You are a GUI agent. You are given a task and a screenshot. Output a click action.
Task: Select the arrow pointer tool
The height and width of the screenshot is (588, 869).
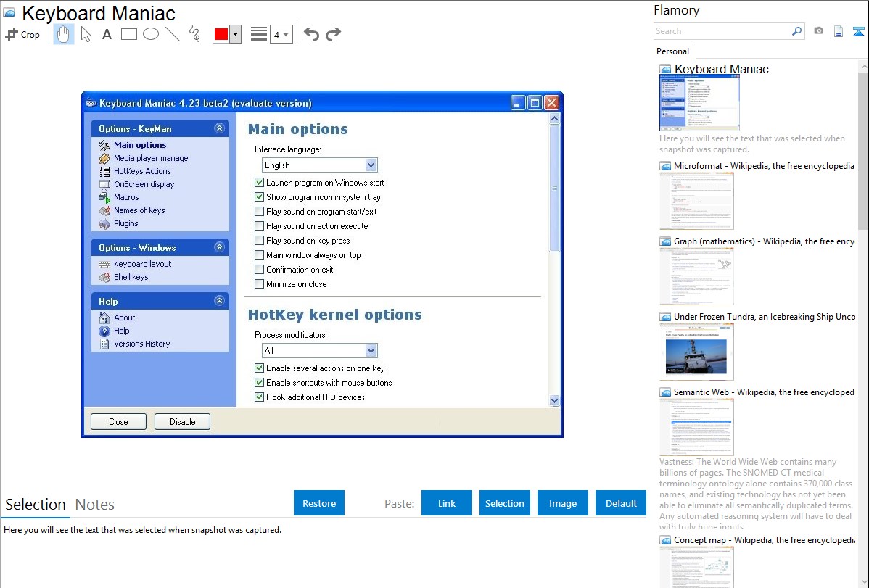point(86,34)
